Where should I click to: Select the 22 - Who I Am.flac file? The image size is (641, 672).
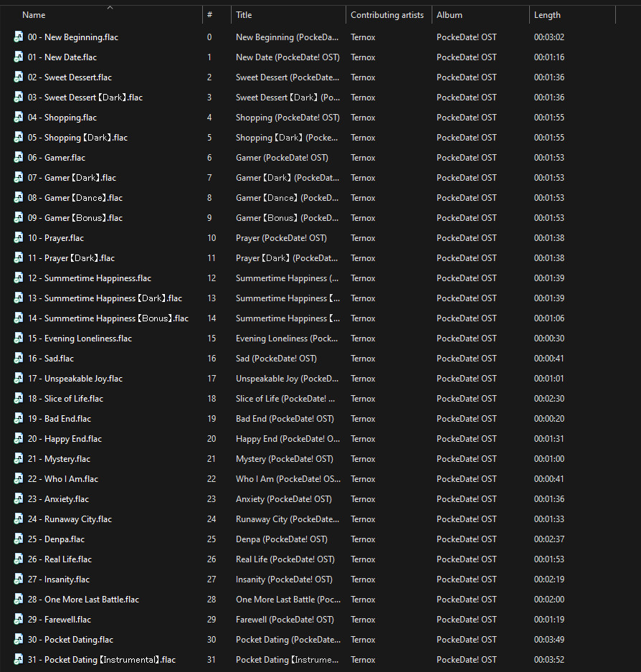(63, 479)
